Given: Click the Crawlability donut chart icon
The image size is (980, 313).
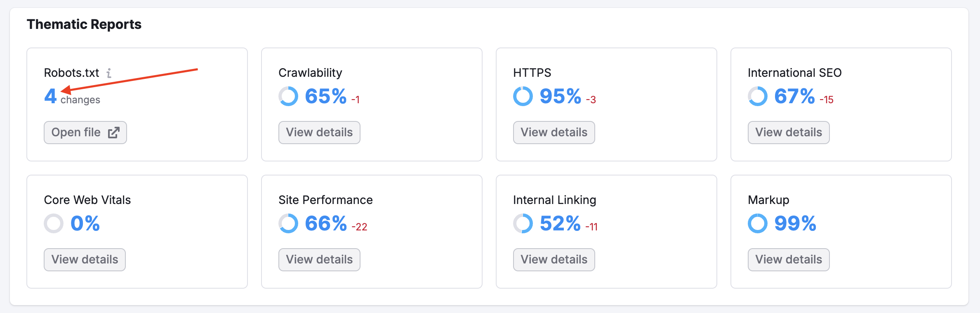Looking at the screenshot, I should [288, 96].
